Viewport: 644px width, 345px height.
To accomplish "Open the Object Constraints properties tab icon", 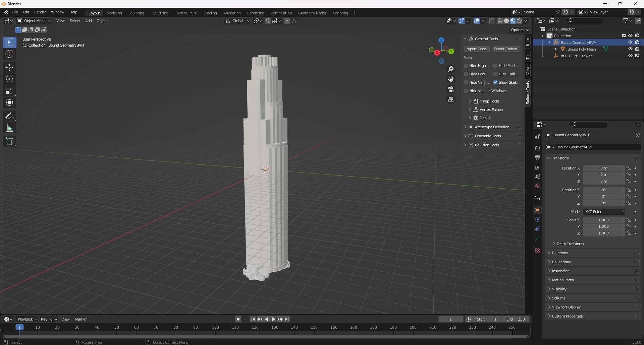I will click(538, 229).
